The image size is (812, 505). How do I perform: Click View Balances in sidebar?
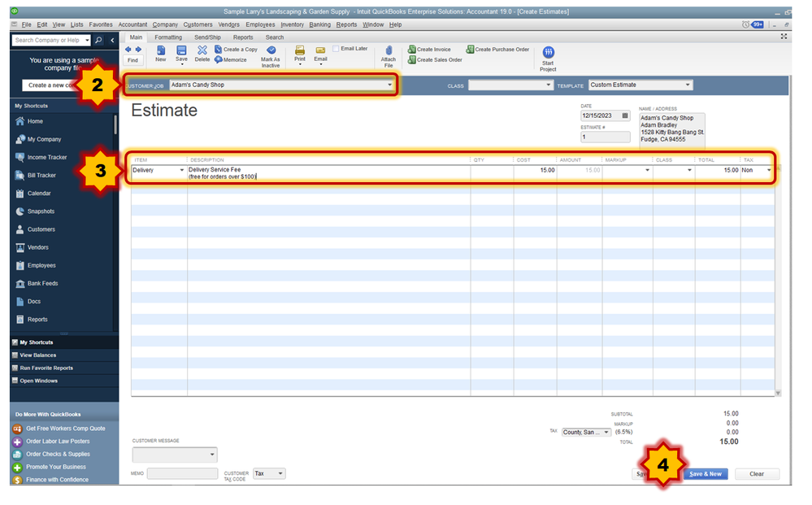click(38, 355)
